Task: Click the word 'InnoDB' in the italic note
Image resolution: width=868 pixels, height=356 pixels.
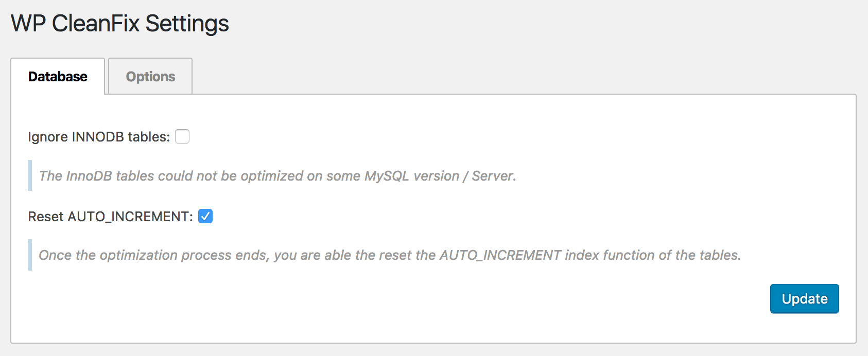Action: pyautogui.click(x=89, y=176)
